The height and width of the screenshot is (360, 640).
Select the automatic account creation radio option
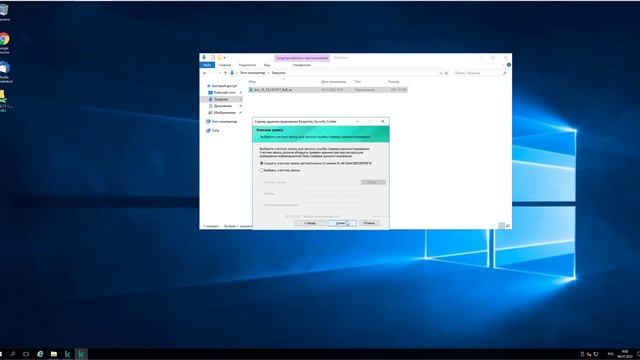tap(262, 163)
